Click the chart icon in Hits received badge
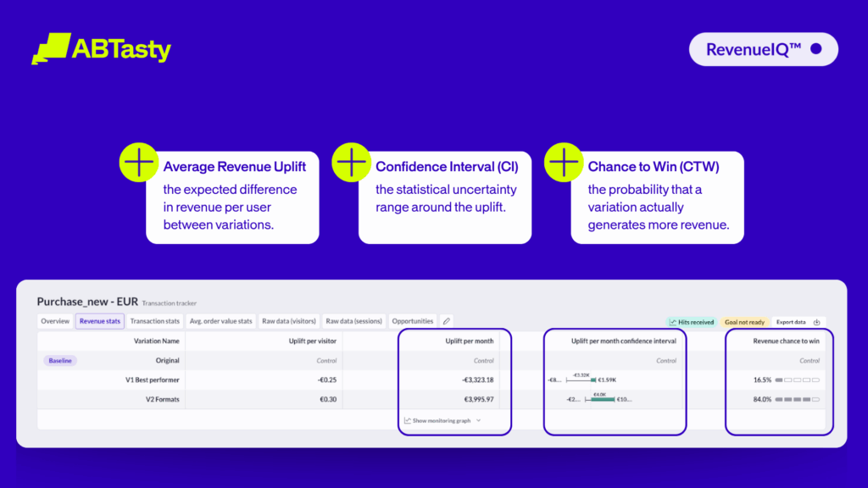 point(674,322)
